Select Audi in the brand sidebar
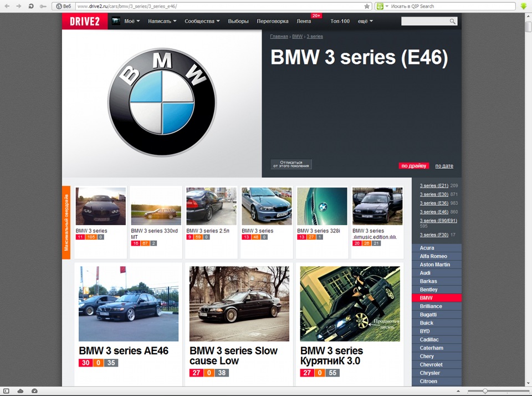532x396 pixels. (x=437, y=273)
